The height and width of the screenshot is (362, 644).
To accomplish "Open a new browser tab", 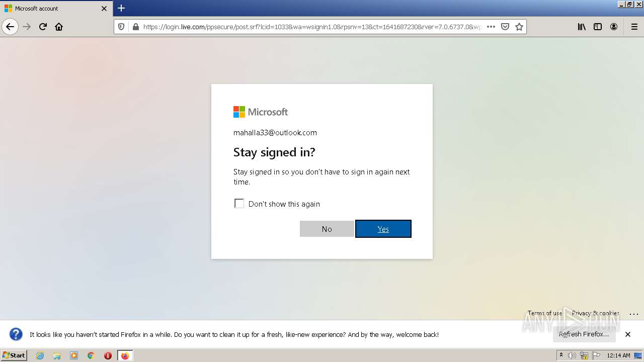I will click(121, 8).
